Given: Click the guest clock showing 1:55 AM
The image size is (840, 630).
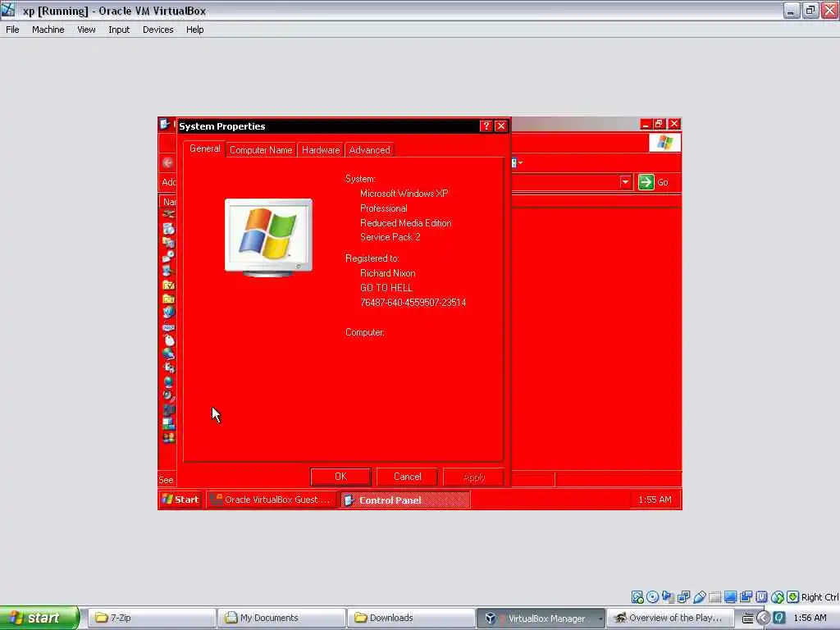Looking at the screenshot, I should point(655,500).
